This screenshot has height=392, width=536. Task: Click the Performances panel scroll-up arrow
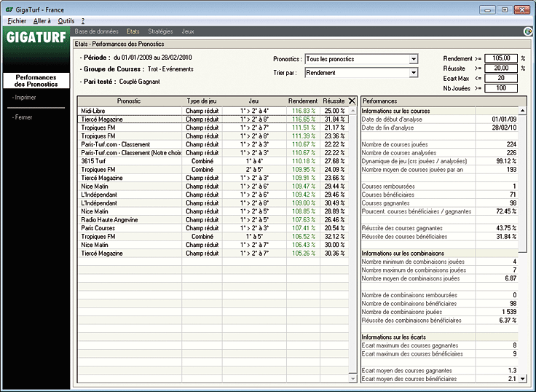point(522,111)
